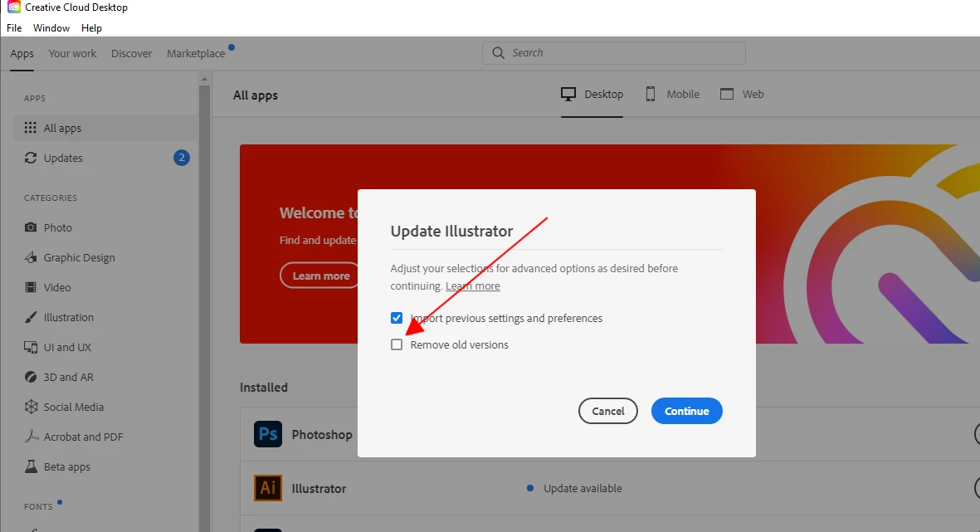Click the Update available status text
Viewport: 980px width, 532px height.
583,488
